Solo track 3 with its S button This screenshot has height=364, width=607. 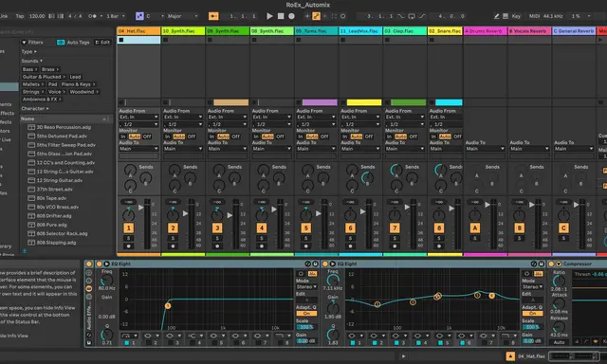(217, 238)
